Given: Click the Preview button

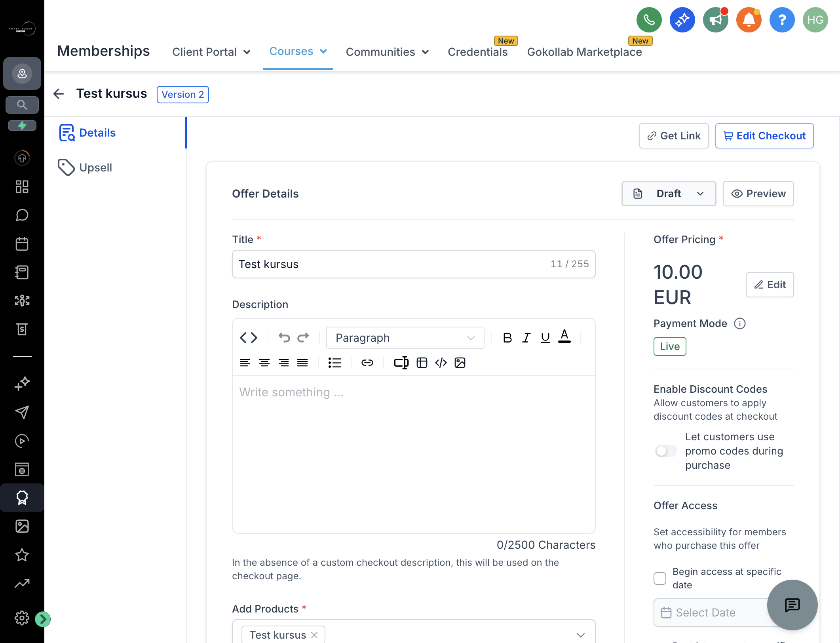Looking at the screenshot, I should (758, 194).
